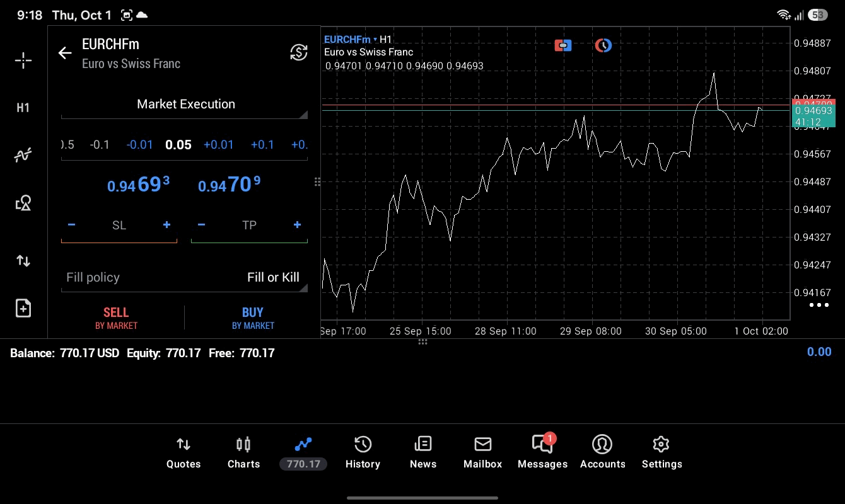
Task: Open the H1 timeframe selector
Action: pyautogui.click(x=23, y=108)
